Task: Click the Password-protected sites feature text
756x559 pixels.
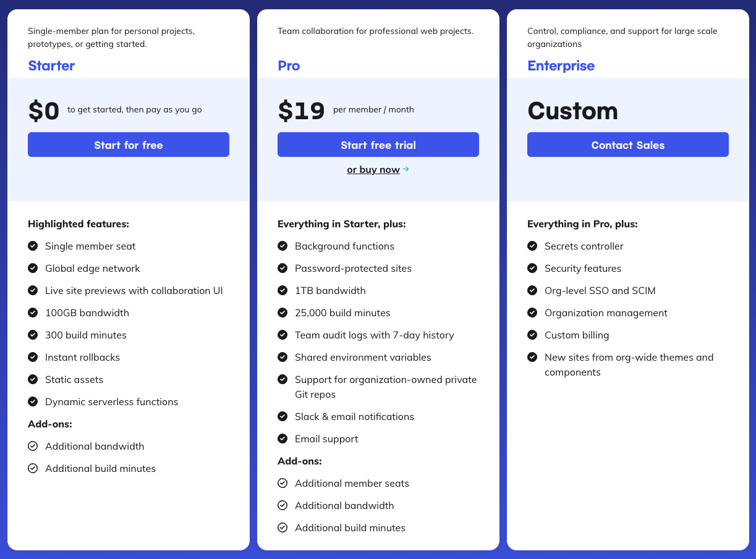Action: click(353, 268)
